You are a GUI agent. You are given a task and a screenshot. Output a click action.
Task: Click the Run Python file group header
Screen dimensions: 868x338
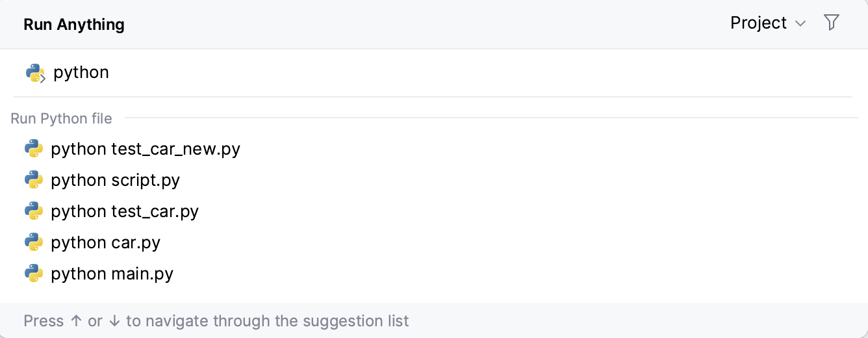[61, 118]
